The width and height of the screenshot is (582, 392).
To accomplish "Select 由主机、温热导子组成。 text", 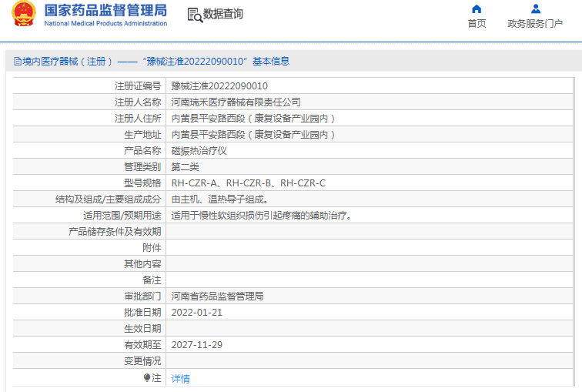I will coord(219,199).
